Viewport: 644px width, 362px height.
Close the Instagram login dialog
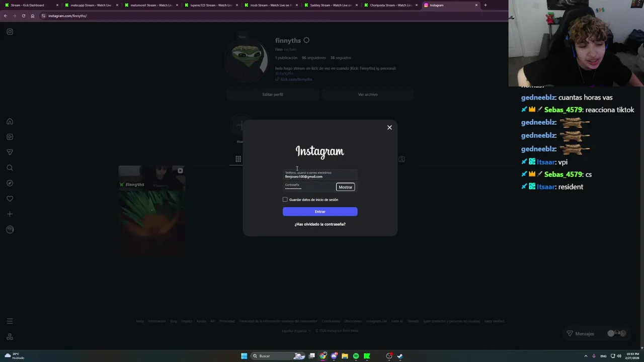pyautogui.click(x=389, y=128)
